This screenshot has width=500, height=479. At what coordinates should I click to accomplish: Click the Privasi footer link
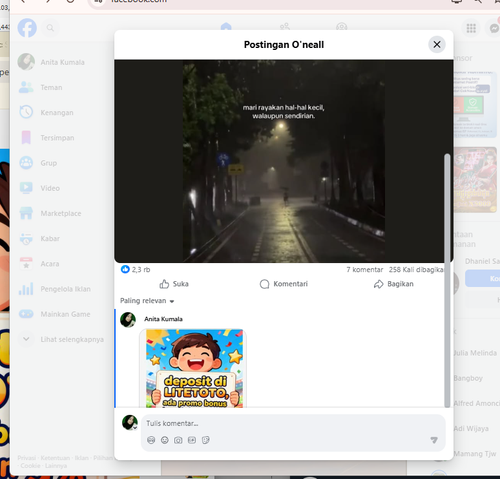(26, 458)
